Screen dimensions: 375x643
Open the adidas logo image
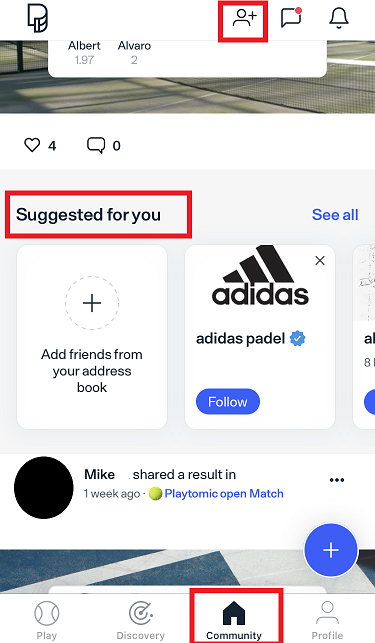(x=260, y=276)
